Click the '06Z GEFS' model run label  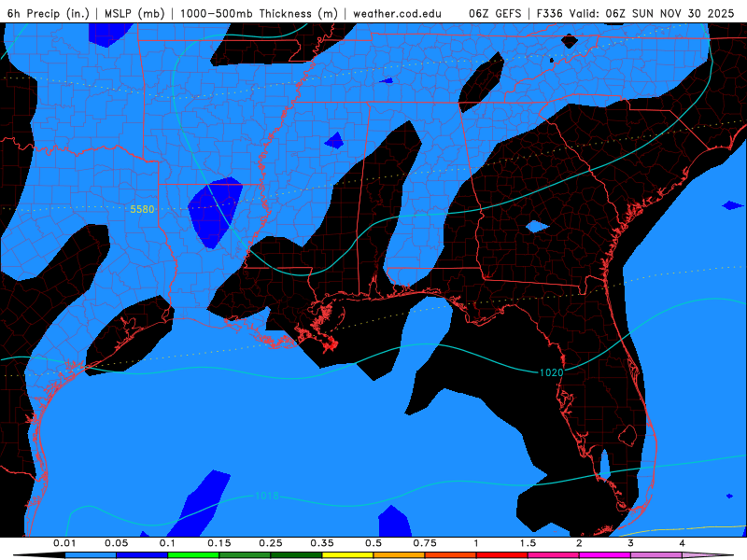click(495, 13)
